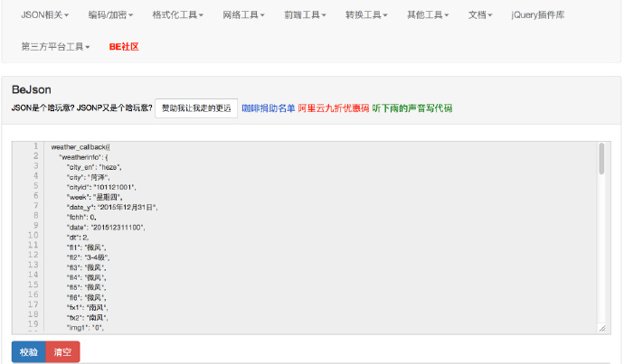Click the "date": "201512311100" line

click(x=106, y=228)
